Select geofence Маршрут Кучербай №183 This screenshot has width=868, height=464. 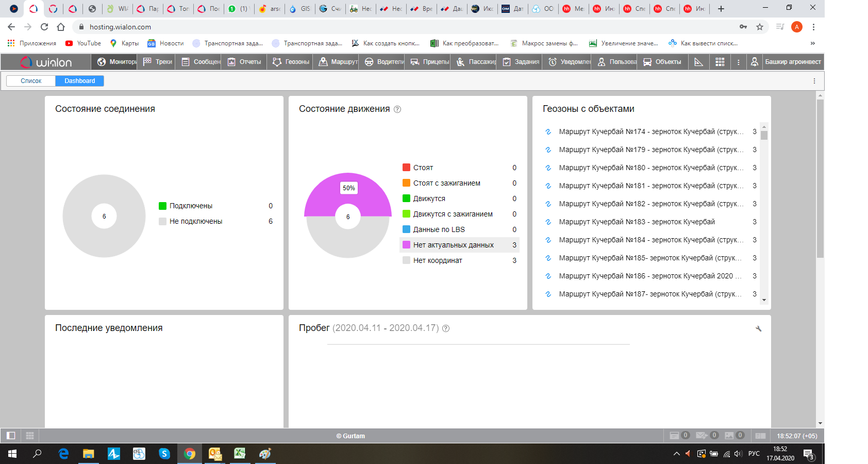click(x=637, y=222)
